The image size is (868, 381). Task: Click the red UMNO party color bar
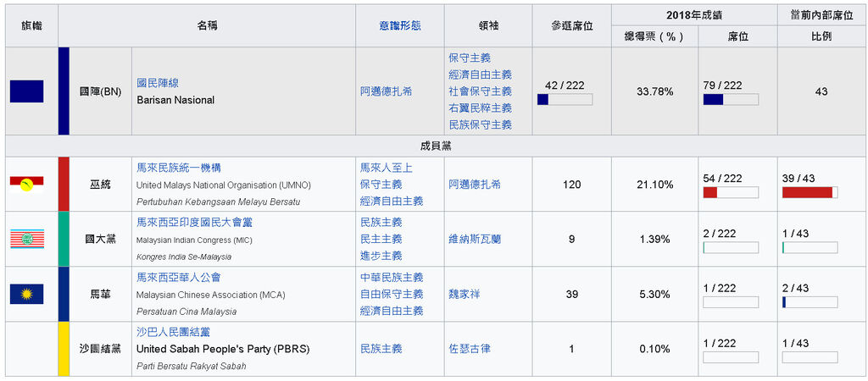pos(64,184)
